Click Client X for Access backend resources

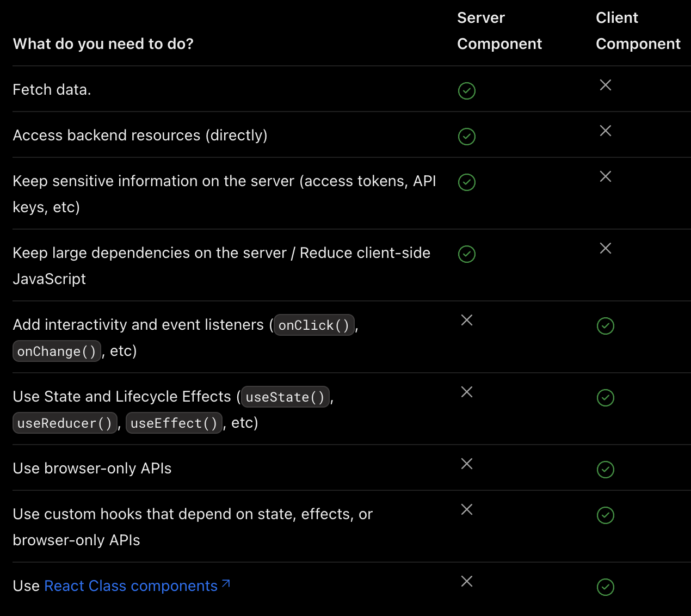pos(606,131)
